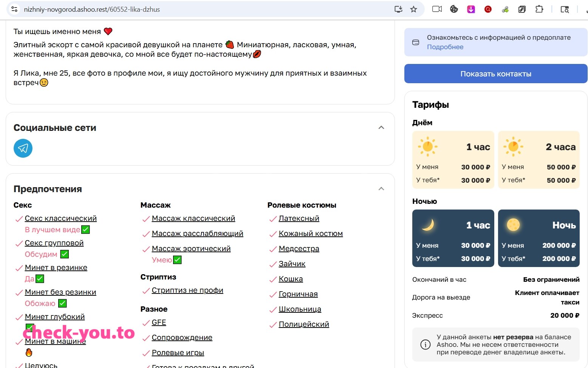The height and width of the screenshot is (368, 588).
Task: Click the install app icon in the address bar
Action: 398,9
